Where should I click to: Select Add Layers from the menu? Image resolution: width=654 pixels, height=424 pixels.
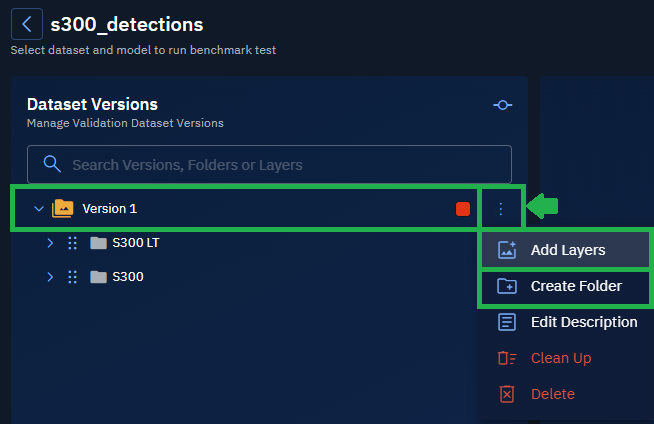(567, 250)
